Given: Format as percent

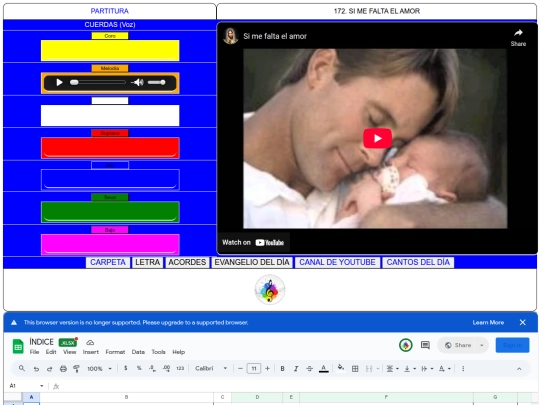Looking at the screenshot, I should [x=139, y=368].
